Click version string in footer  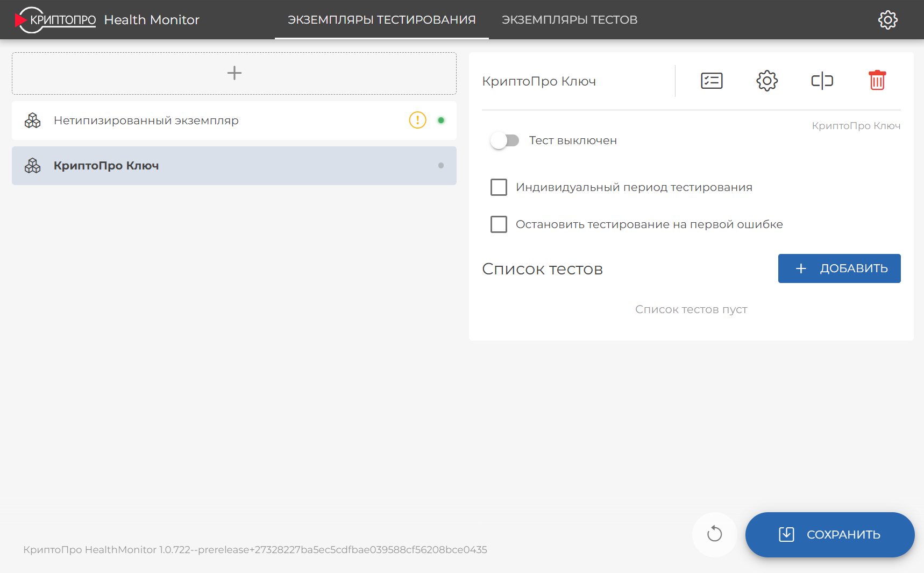(255, 550)
